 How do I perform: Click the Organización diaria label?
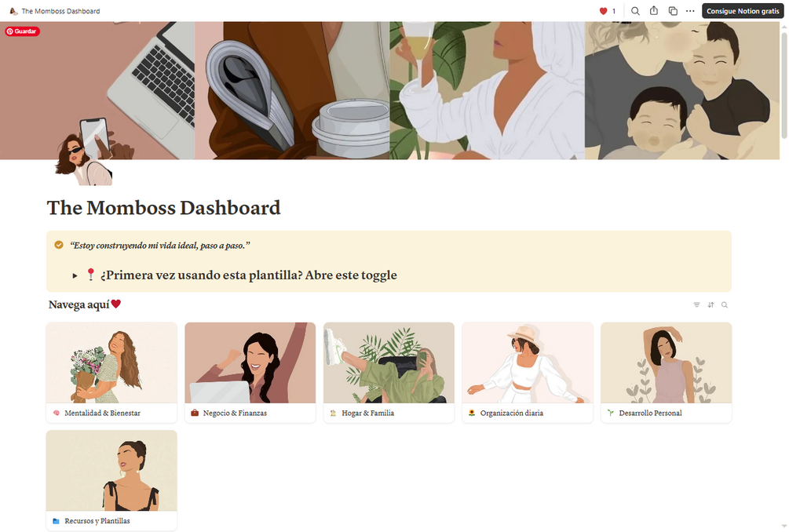pyautogui.click(x=512, y=413)
